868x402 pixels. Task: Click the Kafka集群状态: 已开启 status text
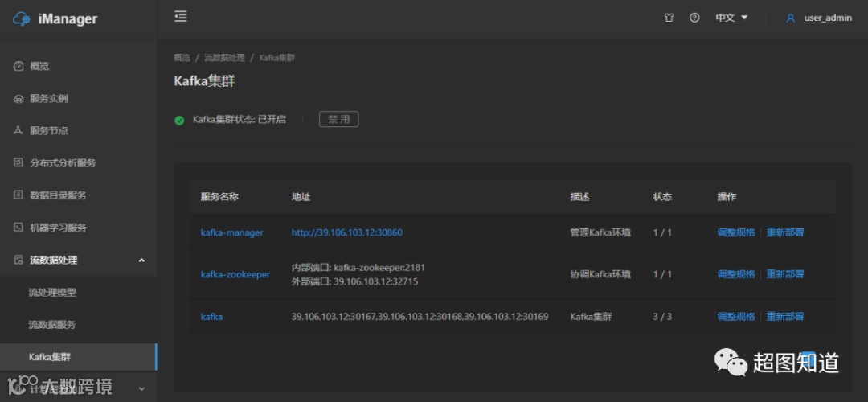(240, 119)
